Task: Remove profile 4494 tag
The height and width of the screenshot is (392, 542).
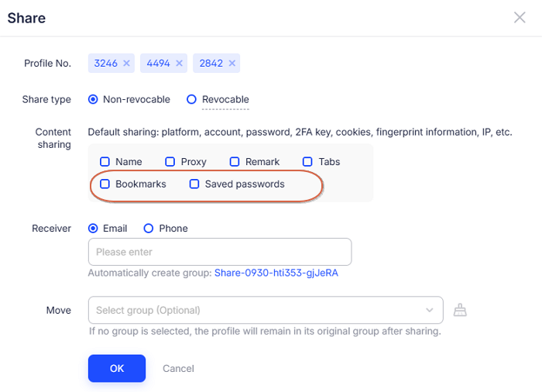Action: [180, 64]
